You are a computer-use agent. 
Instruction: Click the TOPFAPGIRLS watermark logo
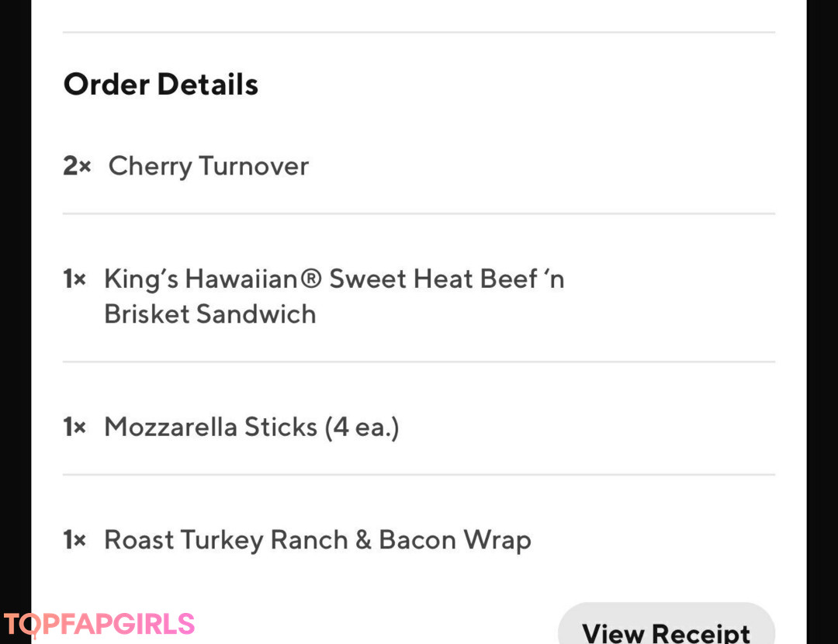tap(99, 624)
